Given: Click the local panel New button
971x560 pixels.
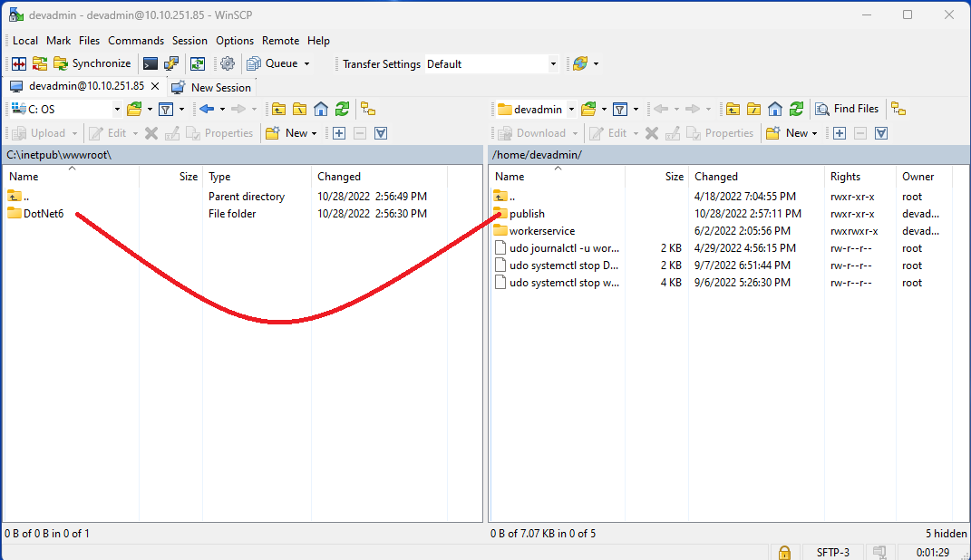Looking at the screenshot, I should pos(291,133).
